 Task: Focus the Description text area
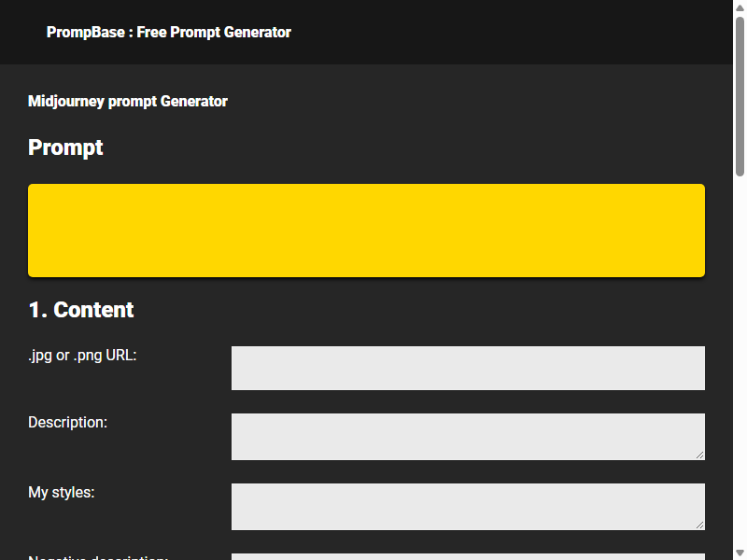coord(468,437)
